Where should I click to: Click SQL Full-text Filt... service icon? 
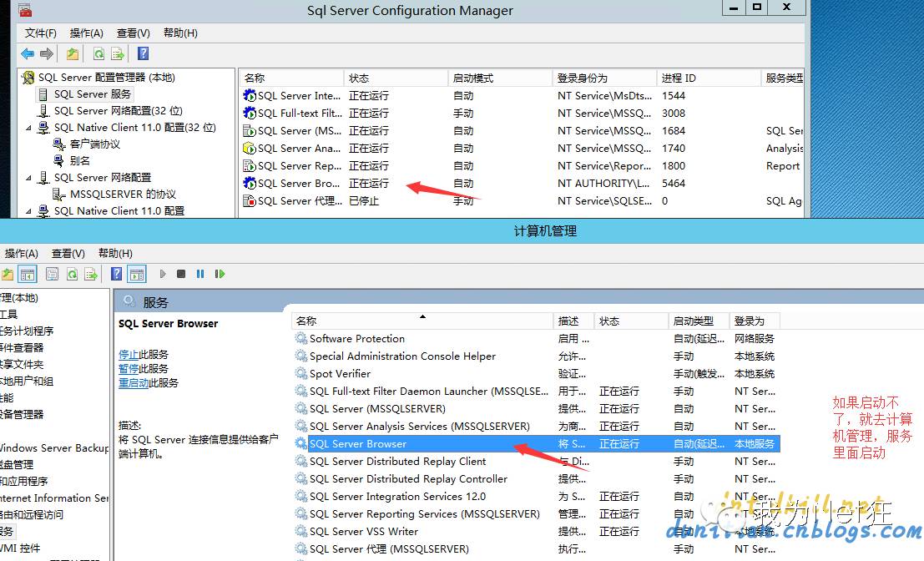point(250,114)
